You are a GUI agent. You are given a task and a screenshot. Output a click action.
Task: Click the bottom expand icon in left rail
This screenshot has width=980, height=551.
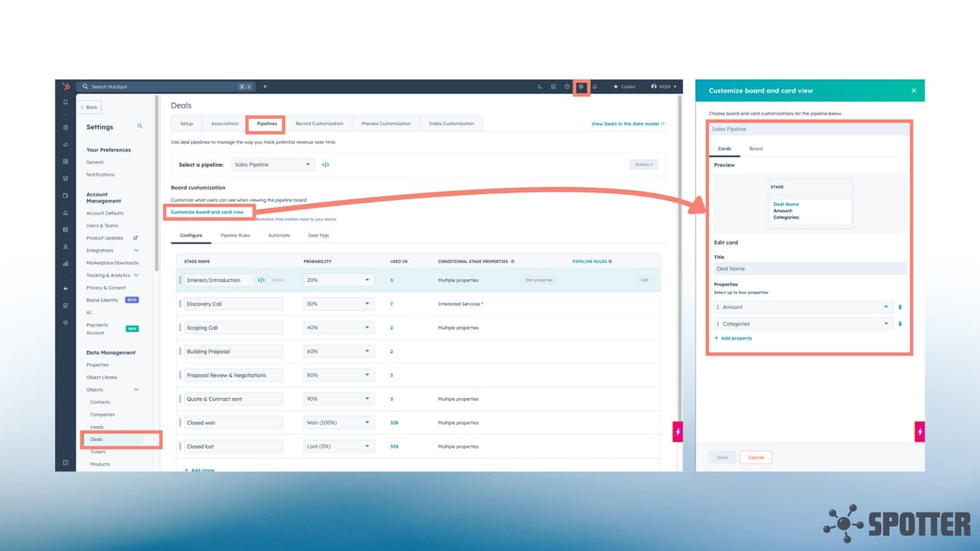click(65, 462)
